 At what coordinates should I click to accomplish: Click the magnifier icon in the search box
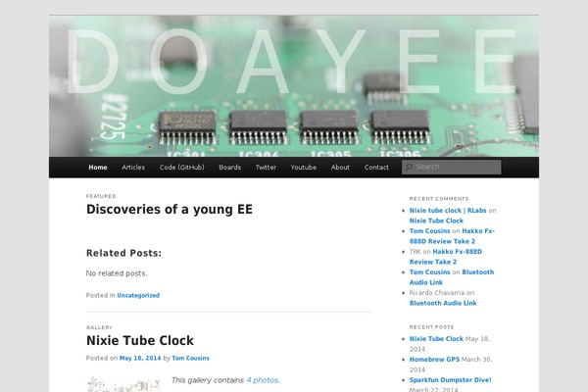click(409, 167)
